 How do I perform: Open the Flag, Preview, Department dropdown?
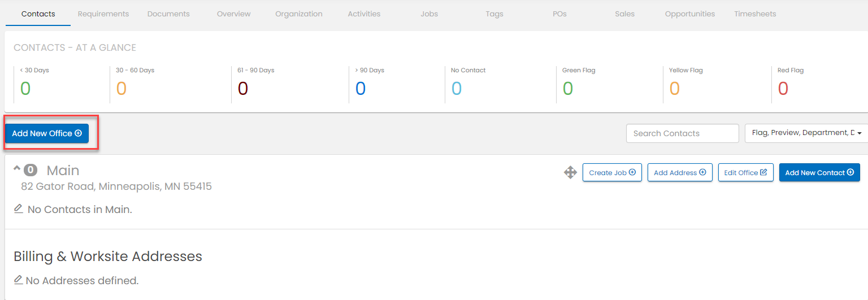tap(806, 133)
